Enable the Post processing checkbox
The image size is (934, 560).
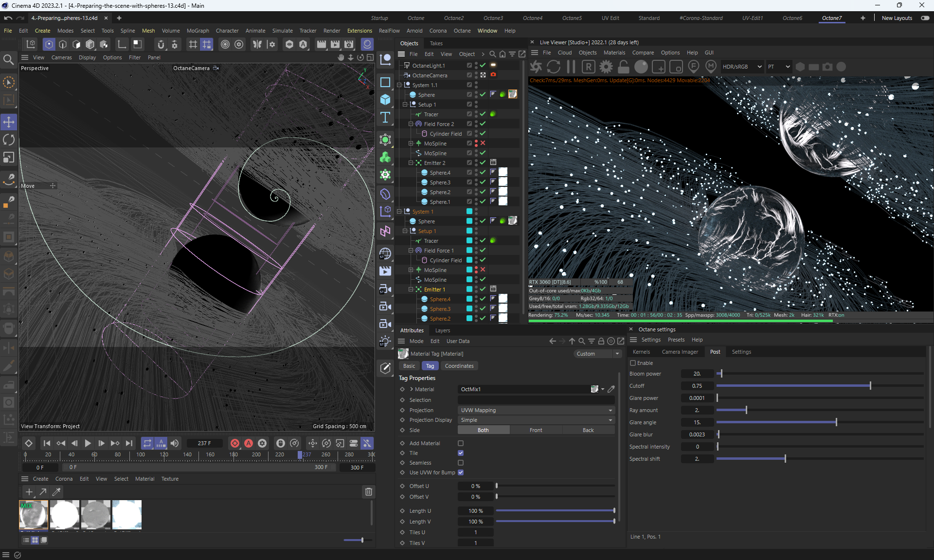[633, 363]
